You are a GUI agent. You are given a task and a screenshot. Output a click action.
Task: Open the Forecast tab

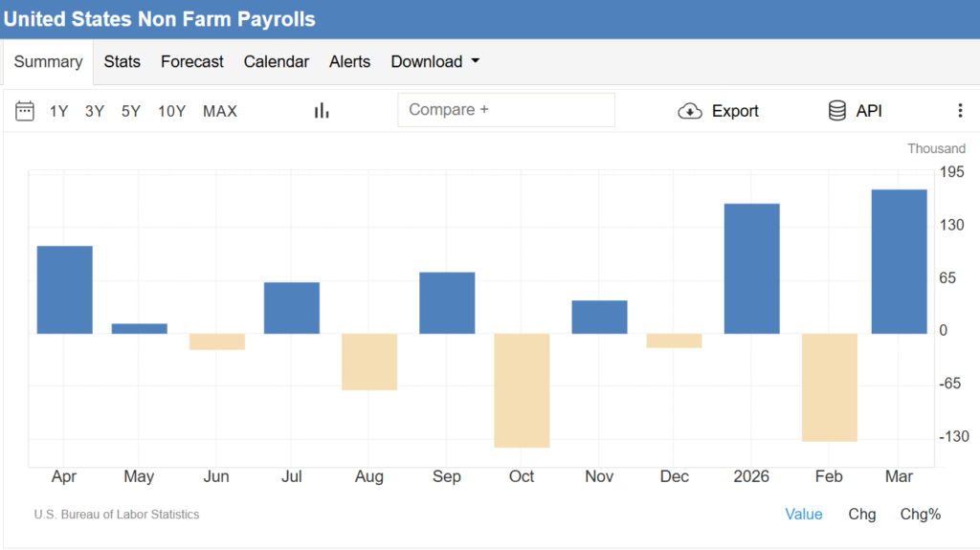191,61
